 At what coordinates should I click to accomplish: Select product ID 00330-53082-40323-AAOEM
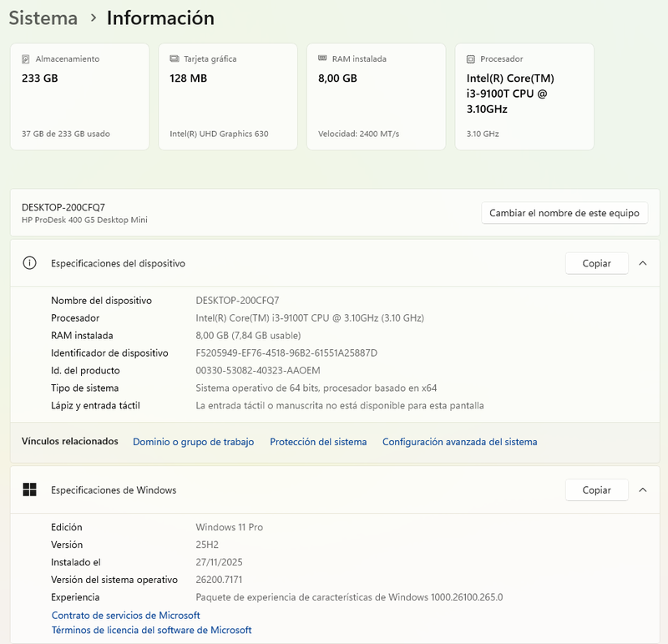tap(258, 370)
